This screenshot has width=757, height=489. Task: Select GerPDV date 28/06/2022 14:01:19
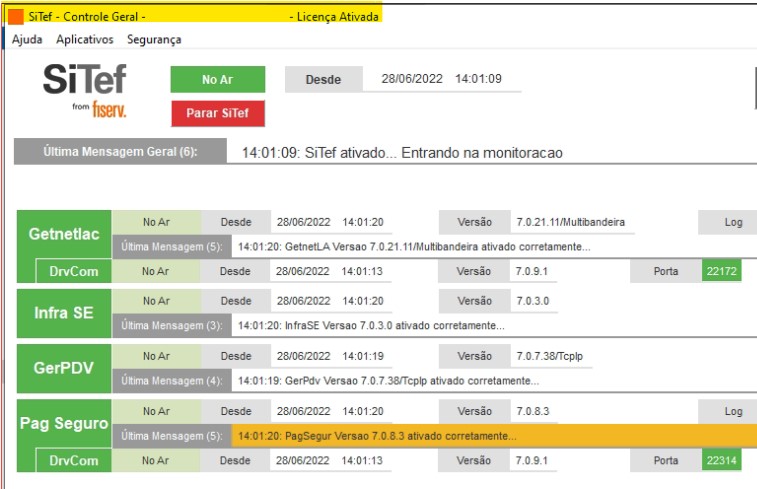click(330, 356)
